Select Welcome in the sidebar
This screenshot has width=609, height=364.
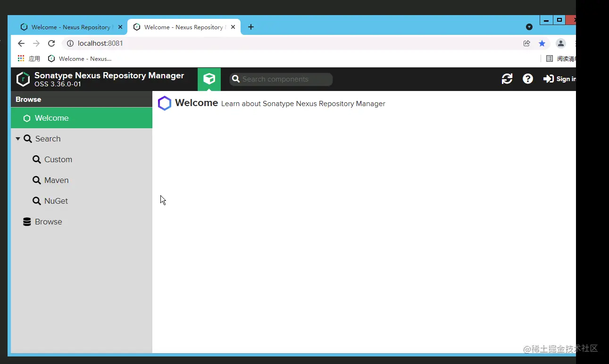click(82, 118)
